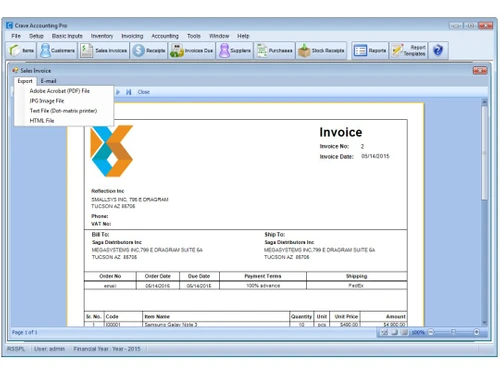500x375 pixels.
Task: Open the File menu
Action: click(x=16, y=36)
